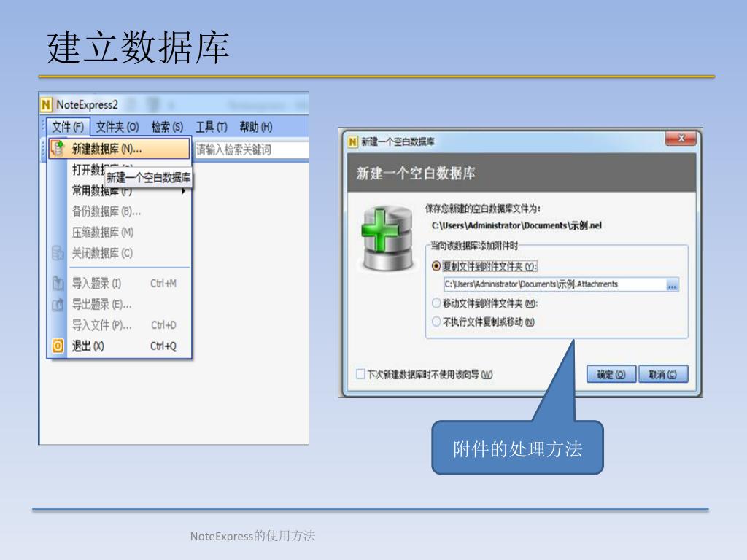Select 导入文件 (P)... menu entry
747x560 pixels.
point(120,324)
